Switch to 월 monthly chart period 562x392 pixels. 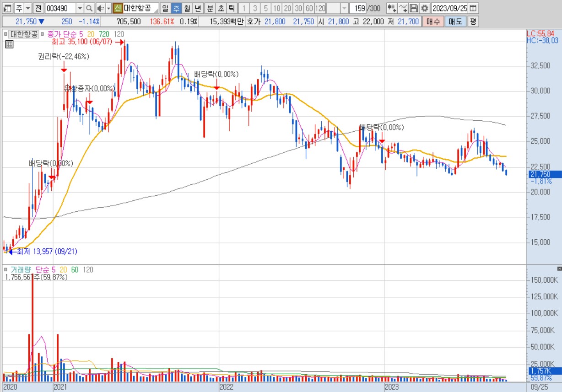pyautogui.click(x=187, y=8)
